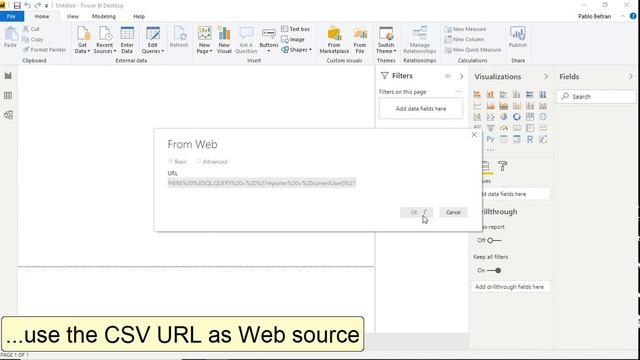
Task: Click OK in the From Web dialog
Action: (x=416, y=212)
